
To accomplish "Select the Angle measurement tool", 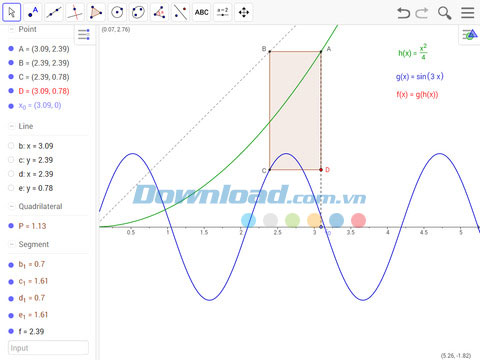I will click(x=159, y=12).
